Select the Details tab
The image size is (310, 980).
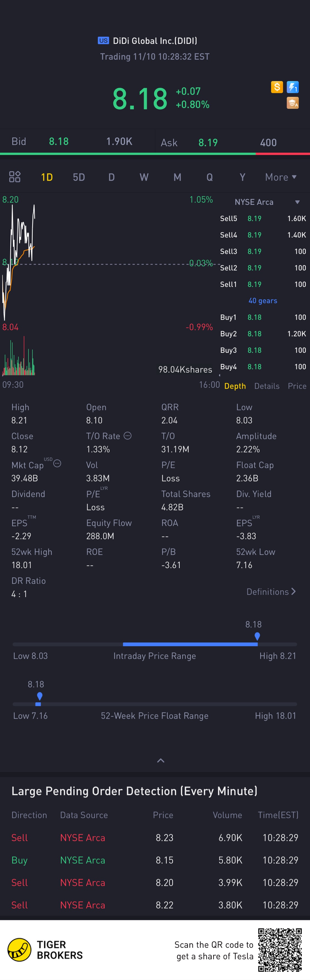pyautogui.click(x=267, y=386)
